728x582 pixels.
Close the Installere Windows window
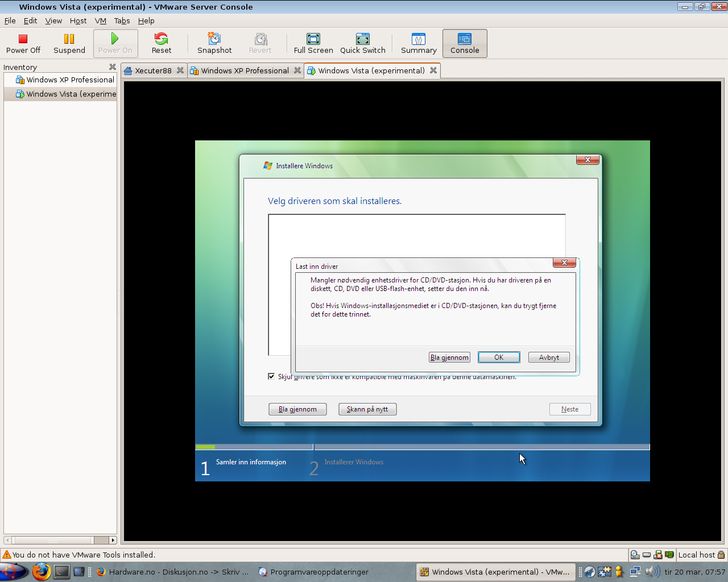tap(588, 160)
